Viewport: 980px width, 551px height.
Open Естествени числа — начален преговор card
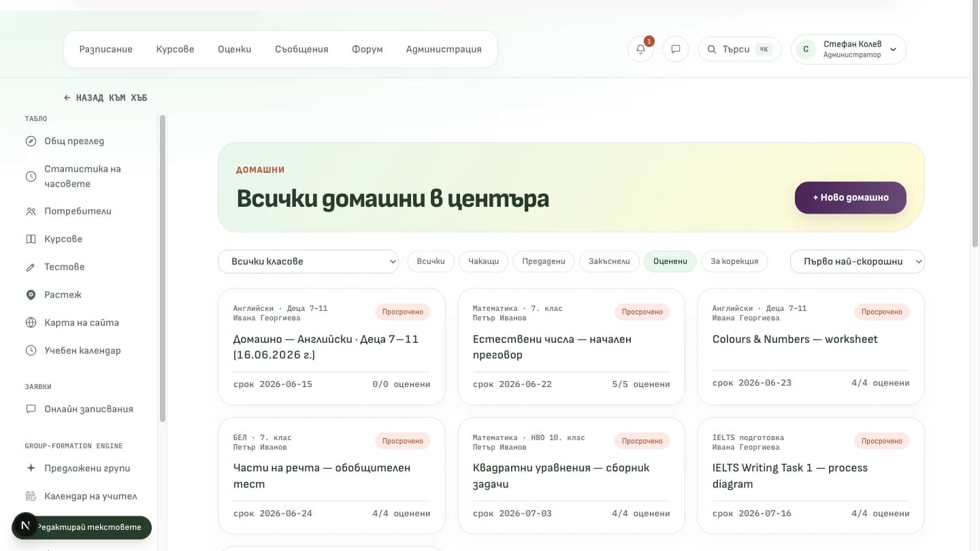pos(572,347)
